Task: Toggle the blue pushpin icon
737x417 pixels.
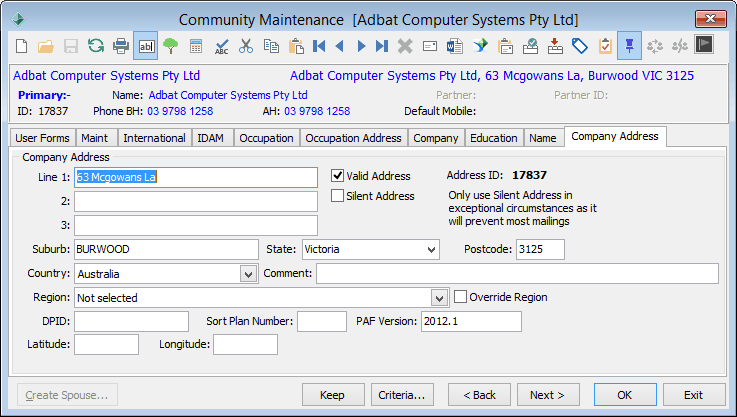Action: click(x=629, y=46)
